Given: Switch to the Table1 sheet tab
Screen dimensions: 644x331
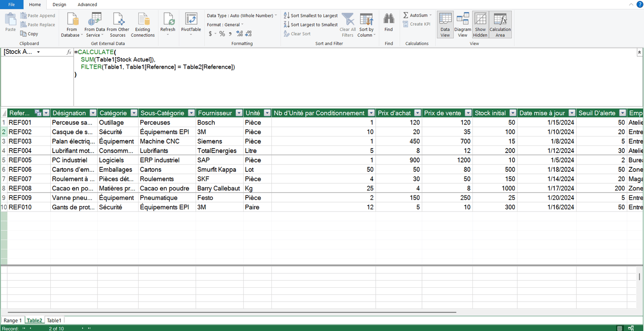Looking at the screenshot, I should [x=54, y=320].
